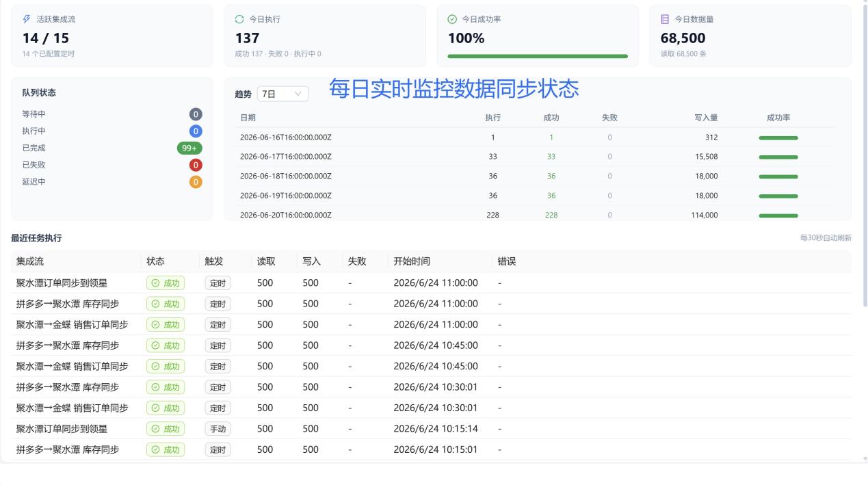Viewport: 868px width, 485px height.
Task: Click 成功 tag of 聚水潭→金蝶 销售订单同步 at 11:00:00
Action: point(166,325)
